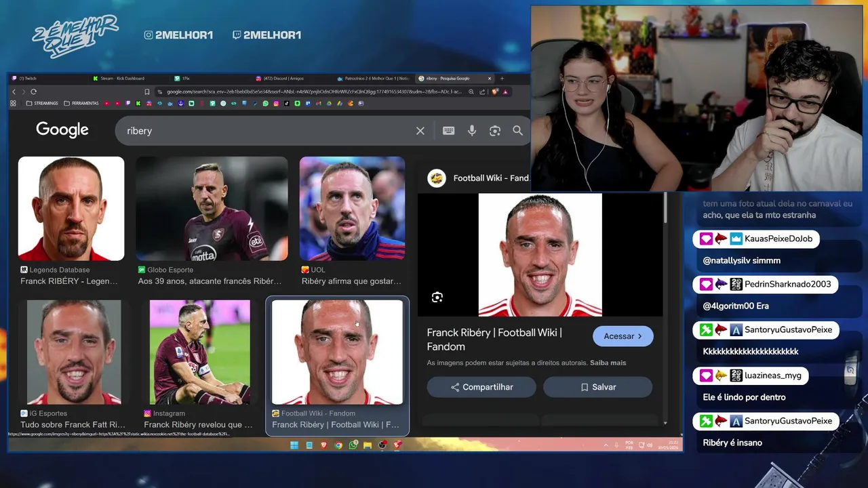868x488 pixels.
Task: Click the Acessar button
Action: (x=623, y=336)
